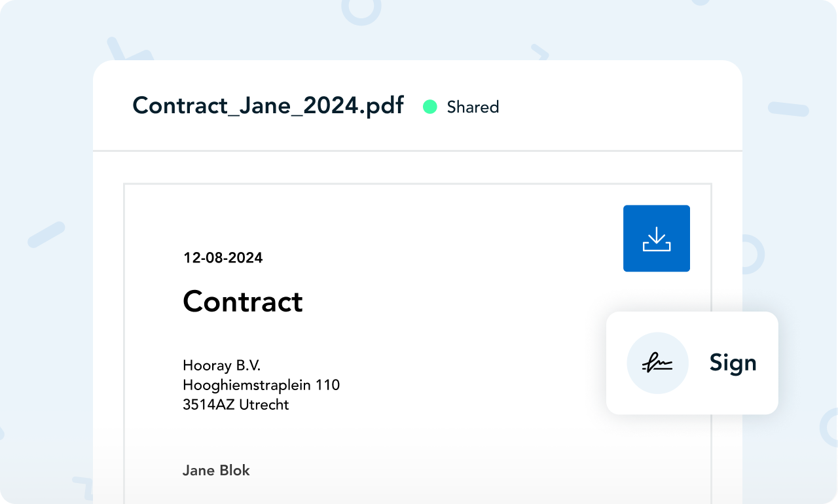The height and width of the screenshot is (504, 838).
Task: Click the 3514AZ Utrecht postal line
Action: pyautogui.click(x=236, y=405)
